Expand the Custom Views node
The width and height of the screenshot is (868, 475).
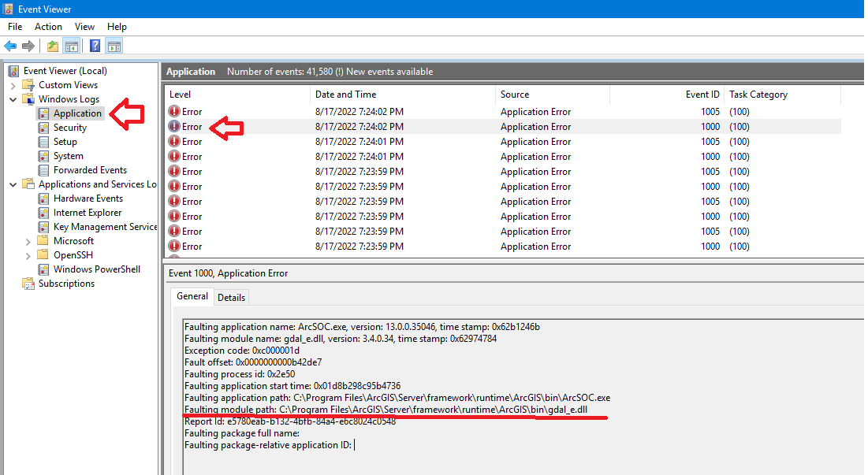tap(15, 84)
